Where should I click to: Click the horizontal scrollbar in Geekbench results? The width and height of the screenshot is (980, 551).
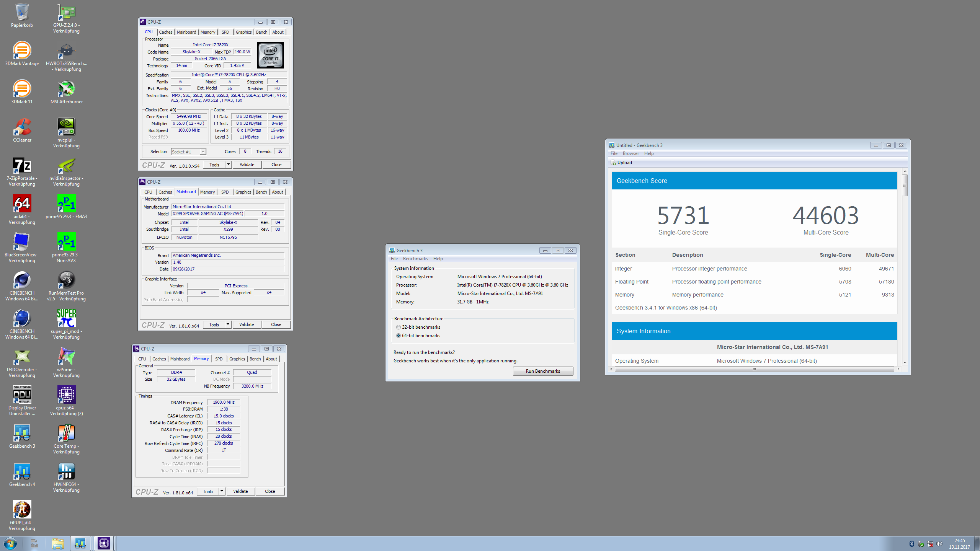[754, 369]
